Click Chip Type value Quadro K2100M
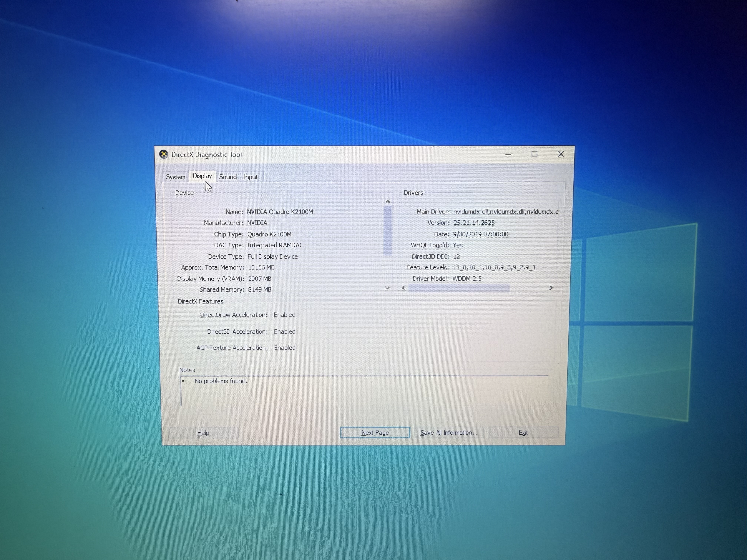Image resolution: width=747 pixels, height=560 pixels. (x=269, y=234)
